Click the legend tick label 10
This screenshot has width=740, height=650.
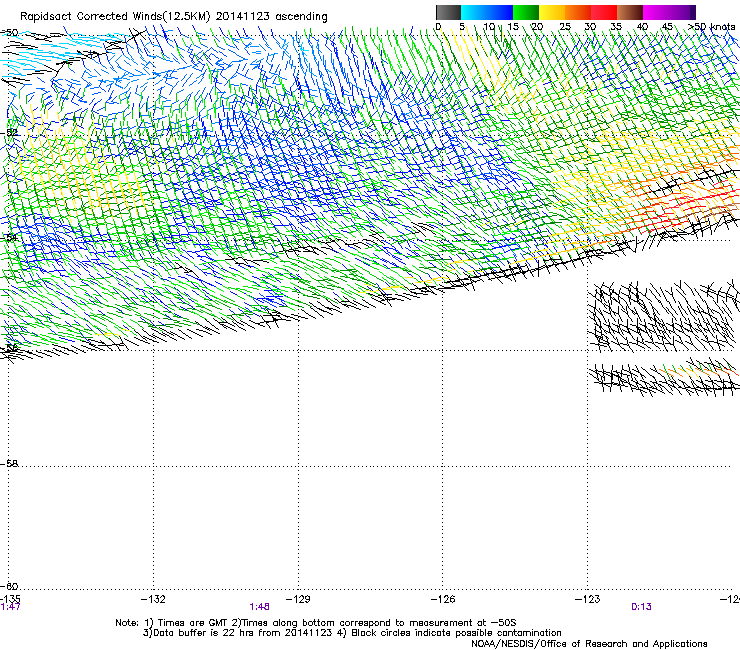tap(488, 27)
